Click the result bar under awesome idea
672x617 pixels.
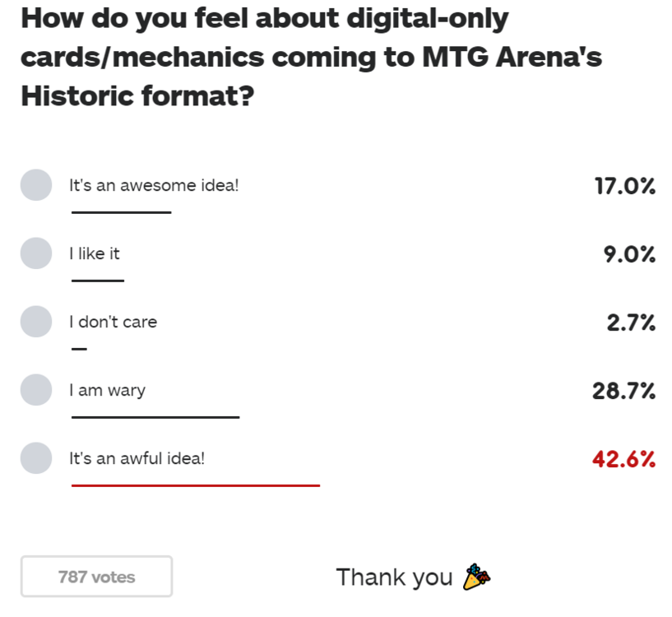121,212
